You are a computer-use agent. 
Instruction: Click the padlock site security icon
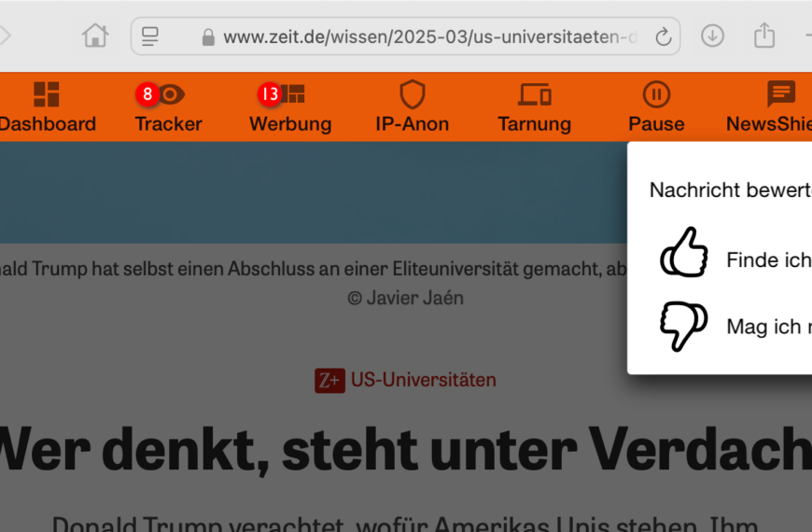pos(208,36)
